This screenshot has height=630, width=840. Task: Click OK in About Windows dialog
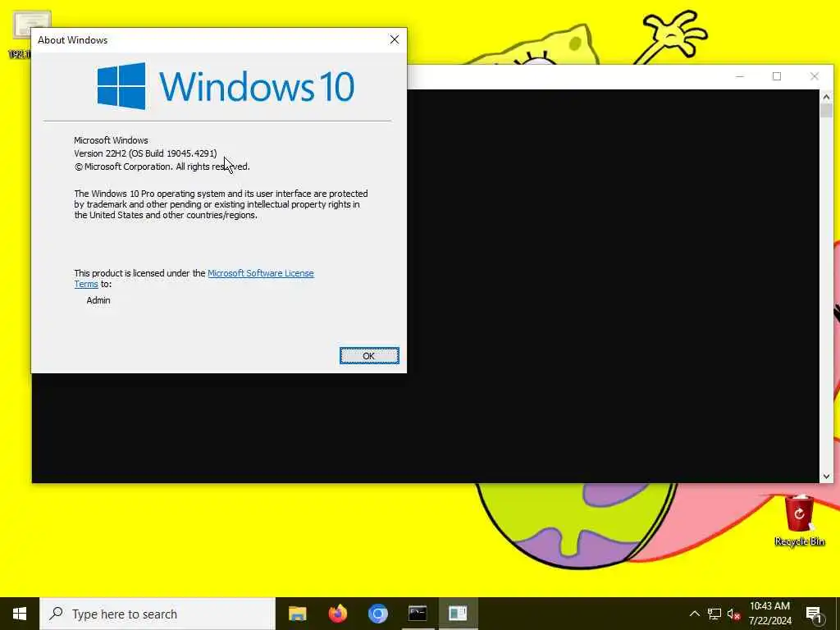tap(369, 356)
